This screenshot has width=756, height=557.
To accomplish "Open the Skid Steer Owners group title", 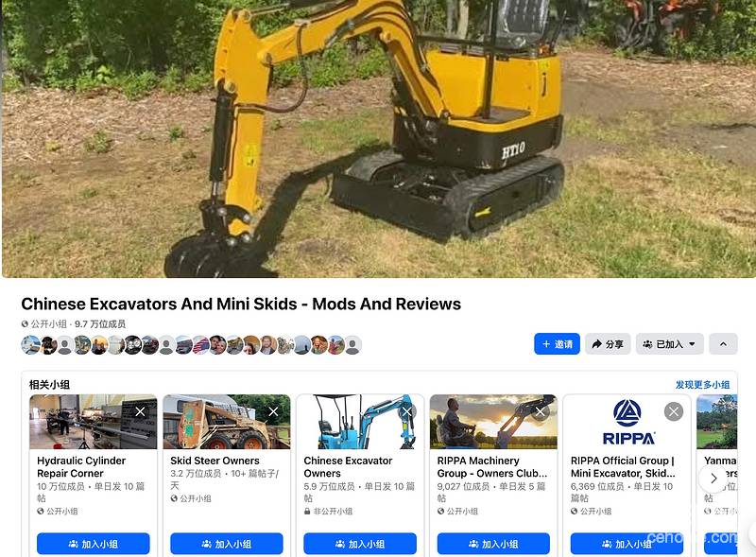I will point(215,461).
